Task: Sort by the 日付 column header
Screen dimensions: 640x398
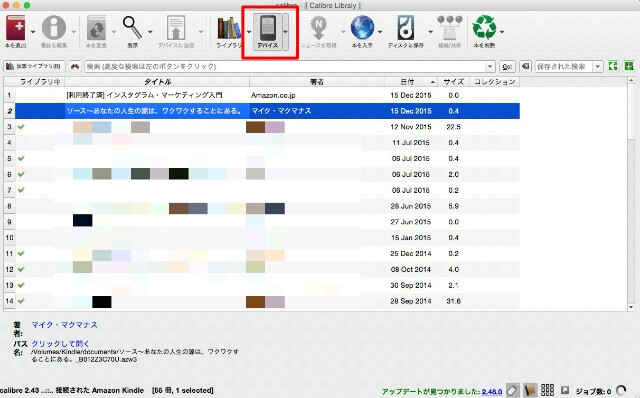Action: [x=411, y=82]
